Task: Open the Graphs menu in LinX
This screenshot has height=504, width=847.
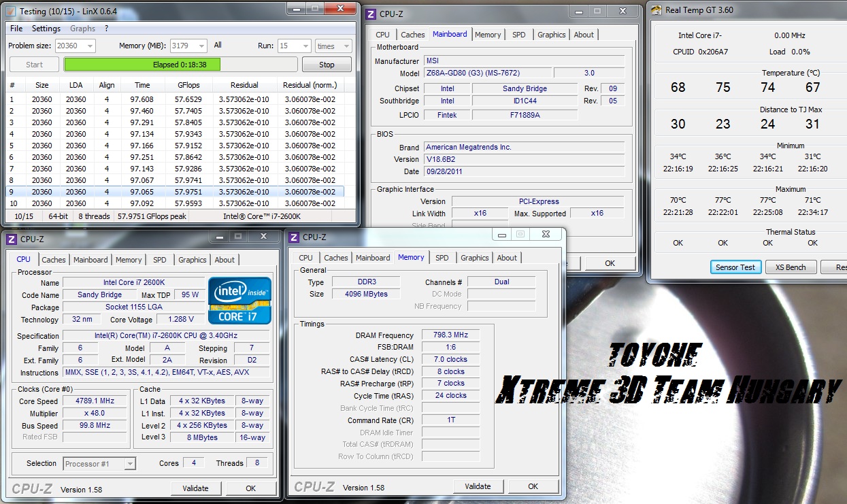Action: pos(82,29)
